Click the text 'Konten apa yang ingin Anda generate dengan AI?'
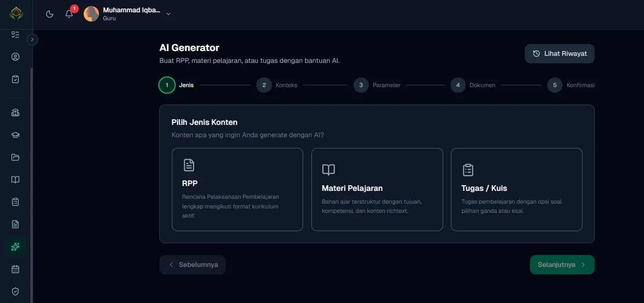 (248, 135)
